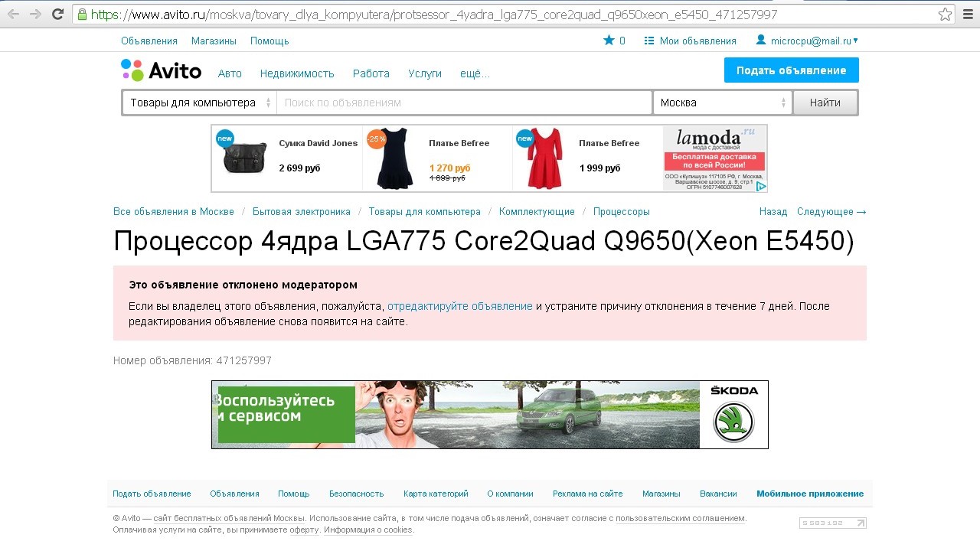Screen dimensions: 980x554
Task: Click Подать объявление blue button
Action: point(792,70)
